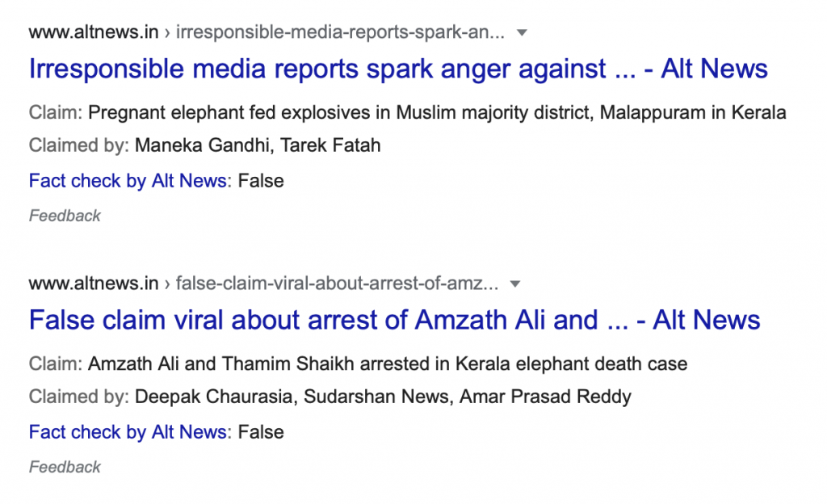Open dropdown arrow beside irresponsible-media-reports URL

tap(522, 33)
